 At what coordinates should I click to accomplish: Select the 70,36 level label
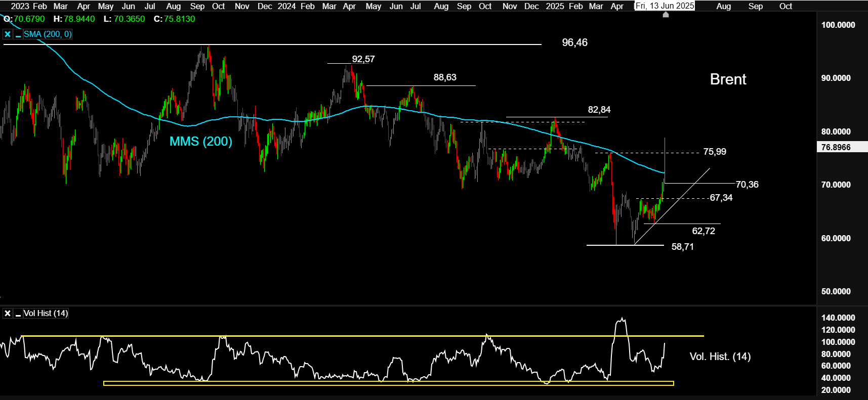point(747,185)
